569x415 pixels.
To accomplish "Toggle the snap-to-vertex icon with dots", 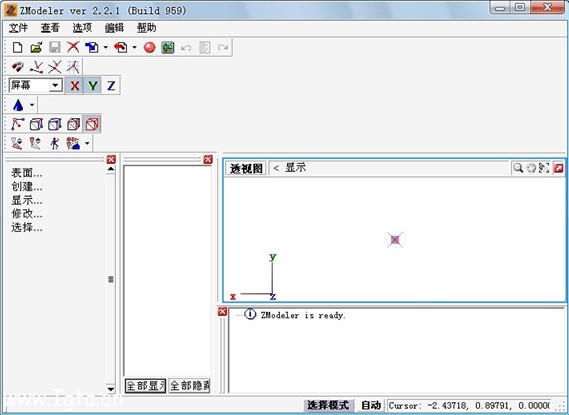I will tap(36, 67).
